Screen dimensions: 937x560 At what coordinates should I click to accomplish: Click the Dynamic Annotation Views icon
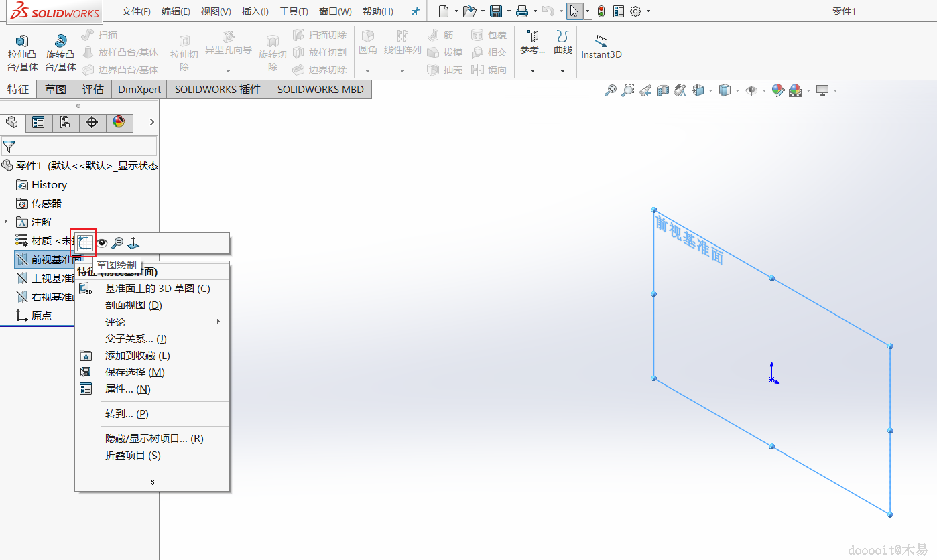tap(680, 90)
